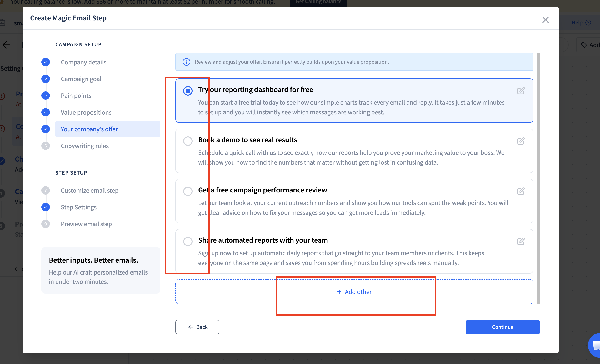600x364 pixels.
Task: Click the info icon in the blue banner
Action: coord(186,62)
